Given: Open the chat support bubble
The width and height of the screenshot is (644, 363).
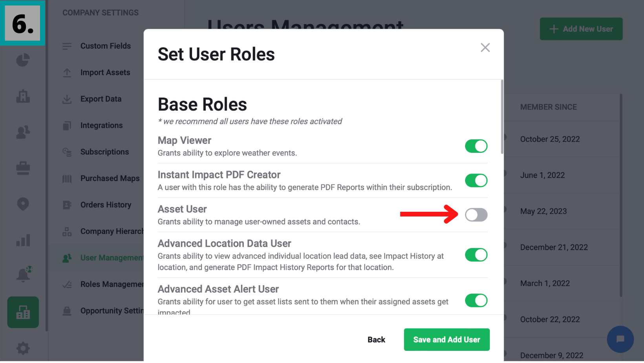Looking at the screenshot, I should click(x=620, y=339).
